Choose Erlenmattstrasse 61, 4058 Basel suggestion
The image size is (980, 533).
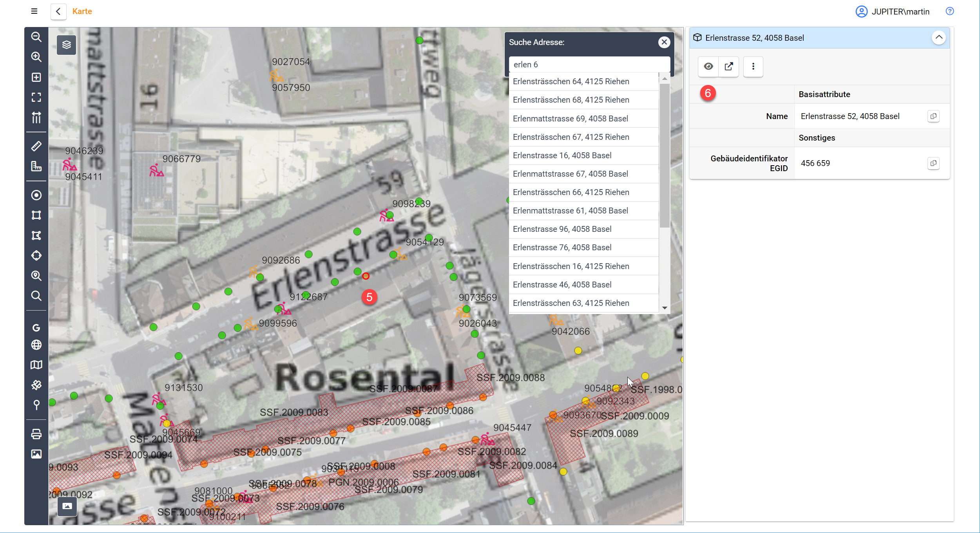[x=584, y=211]
